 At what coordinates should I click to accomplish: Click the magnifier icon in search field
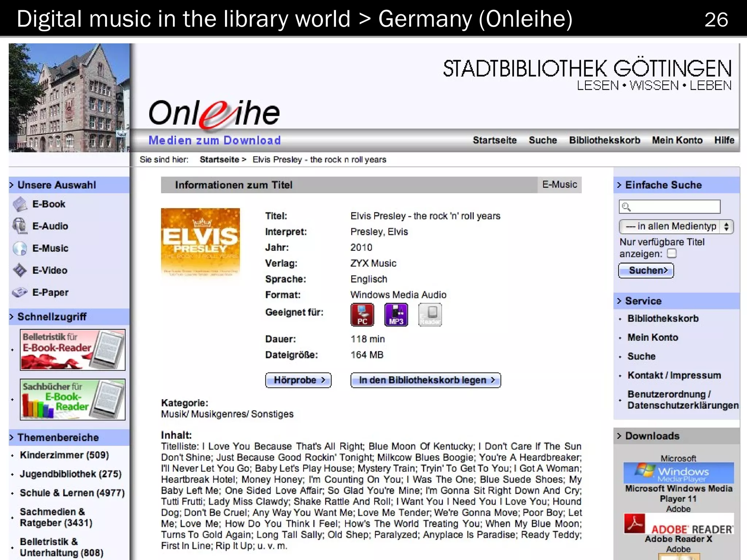[626, 207]
